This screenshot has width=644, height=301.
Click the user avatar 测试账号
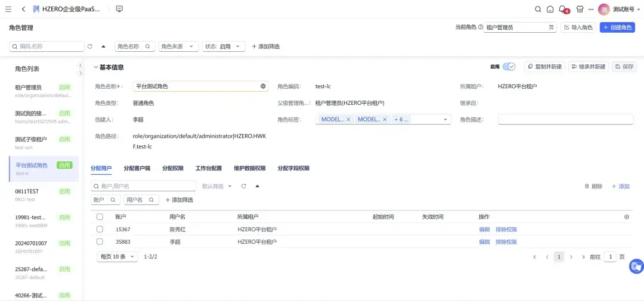[x=603, y=9]
